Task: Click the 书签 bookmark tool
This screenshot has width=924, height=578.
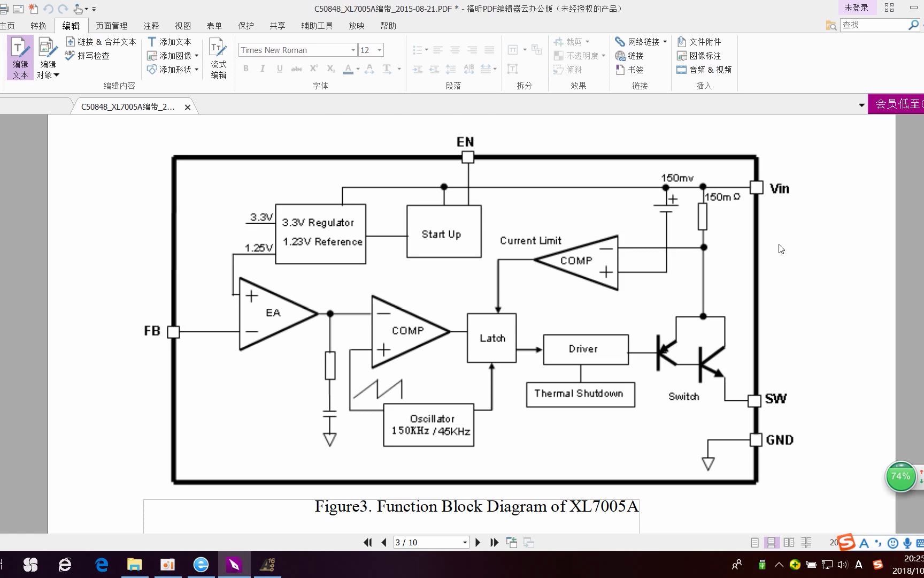Action: point(629,70)
